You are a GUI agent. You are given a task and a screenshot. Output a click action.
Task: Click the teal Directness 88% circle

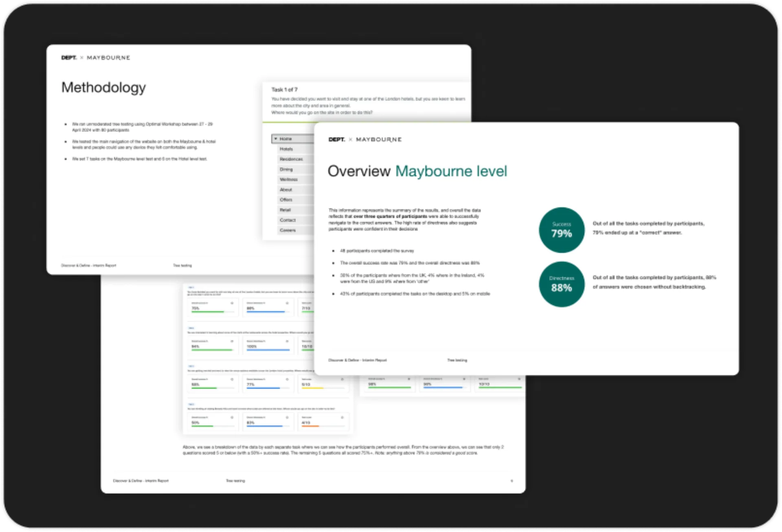561,284
